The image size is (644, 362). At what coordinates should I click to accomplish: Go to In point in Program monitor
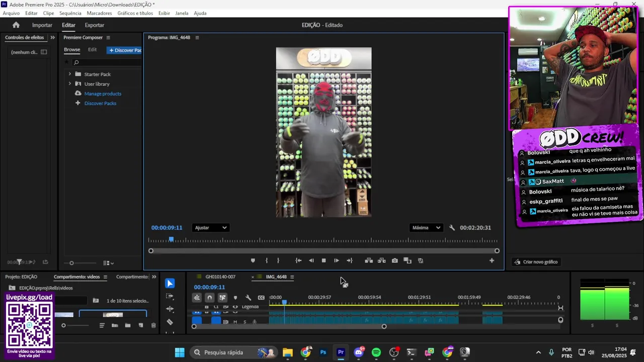click(298, 260)
